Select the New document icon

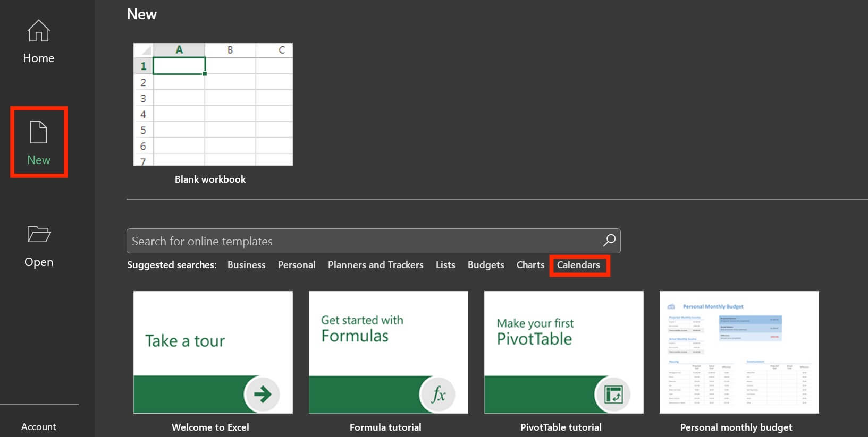tap(38, 132)
